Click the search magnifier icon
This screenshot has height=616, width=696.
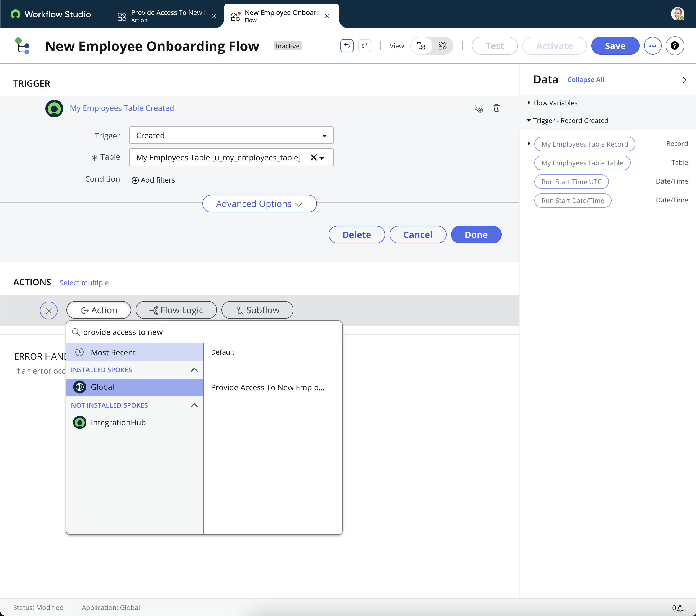(x=76, y=332)
